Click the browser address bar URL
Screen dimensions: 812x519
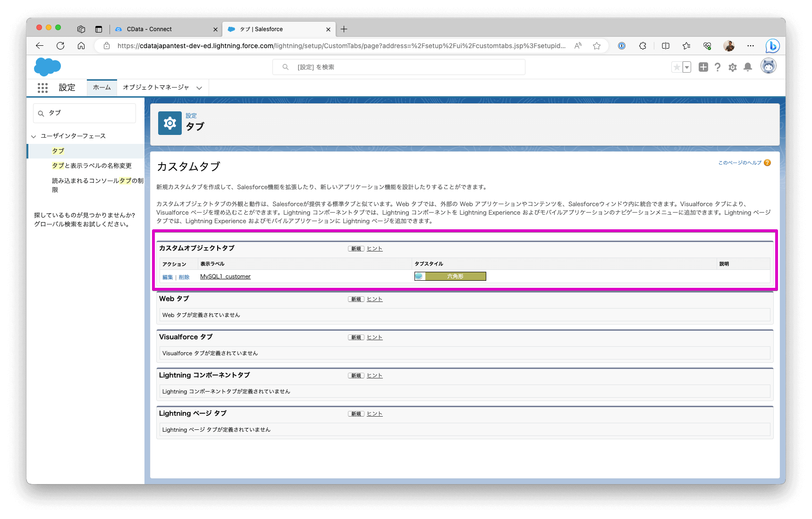341,46
